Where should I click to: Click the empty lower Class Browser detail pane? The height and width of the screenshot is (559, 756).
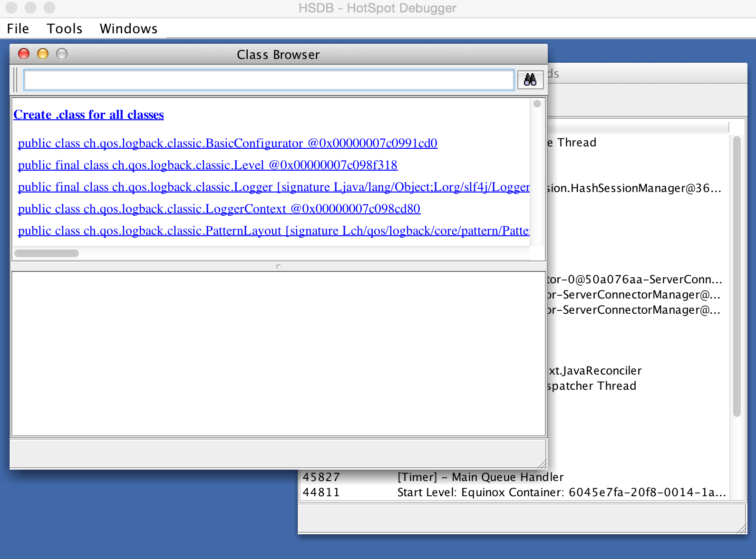[279, 354]
